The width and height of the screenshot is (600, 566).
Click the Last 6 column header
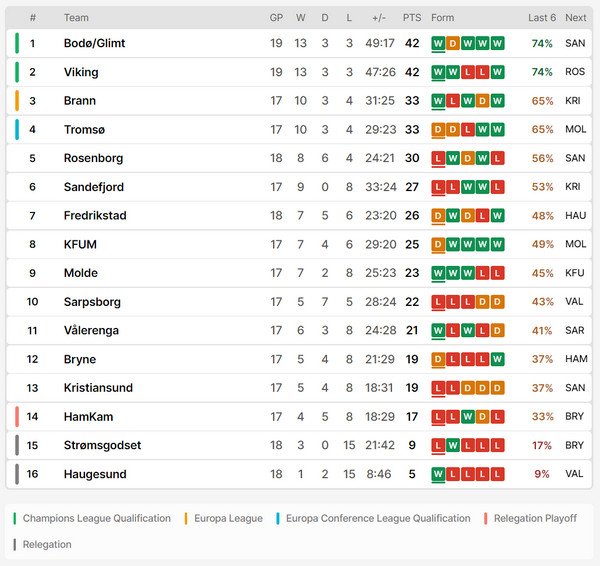point(542,18)
